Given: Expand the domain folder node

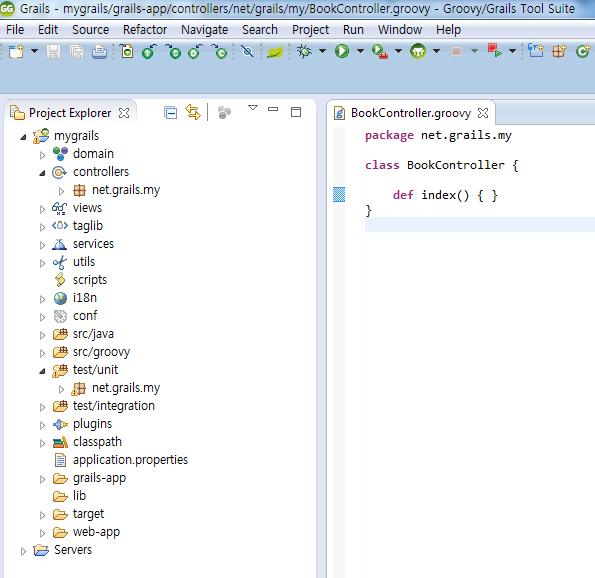Looking at the screenshot, I should point(42,155).
